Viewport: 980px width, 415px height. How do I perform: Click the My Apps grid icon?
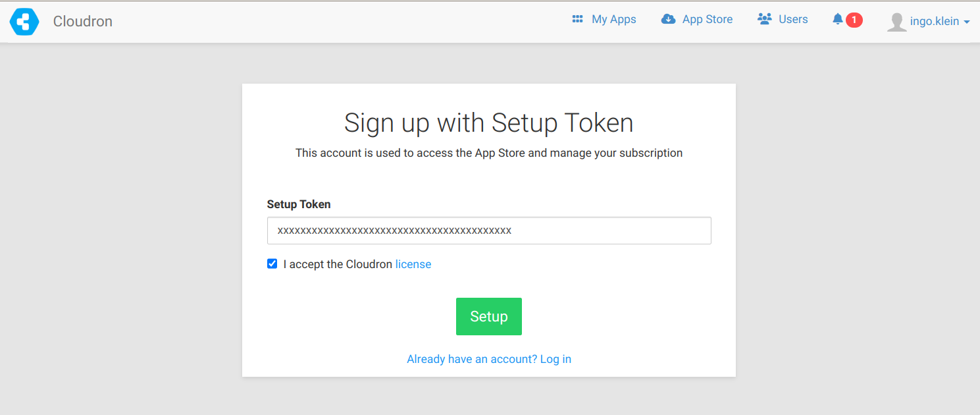pyautogui.click(x=578, y=19)
